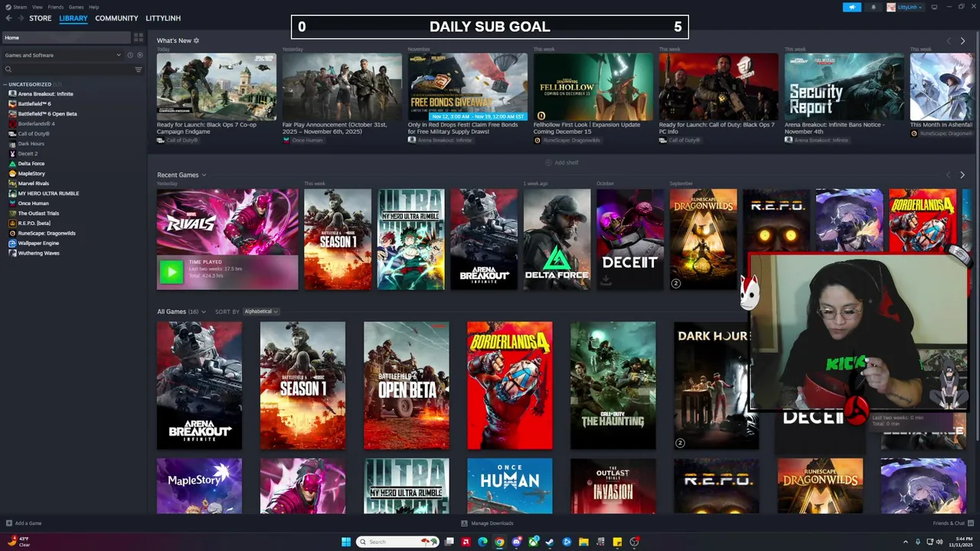Show only ready-to-play games icon
This screenshot has height=551, width=980.
click(x=139, y=55)
